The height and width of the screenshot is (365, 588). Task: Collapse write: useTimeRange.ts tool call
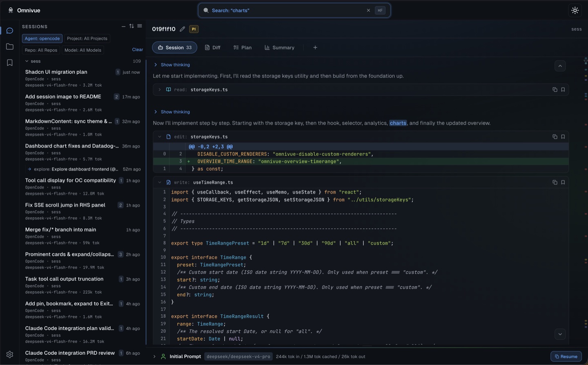160,182
